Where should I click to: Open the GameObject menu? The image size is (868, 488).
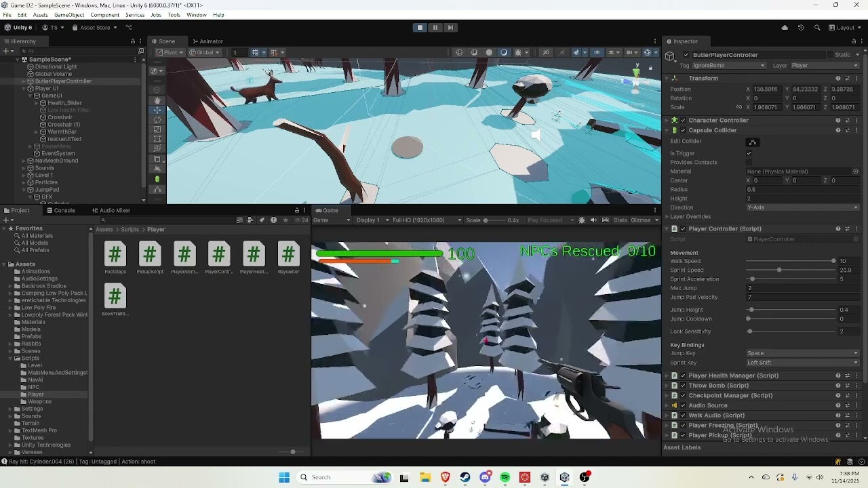pyautogui.click(x=69, y=15)
